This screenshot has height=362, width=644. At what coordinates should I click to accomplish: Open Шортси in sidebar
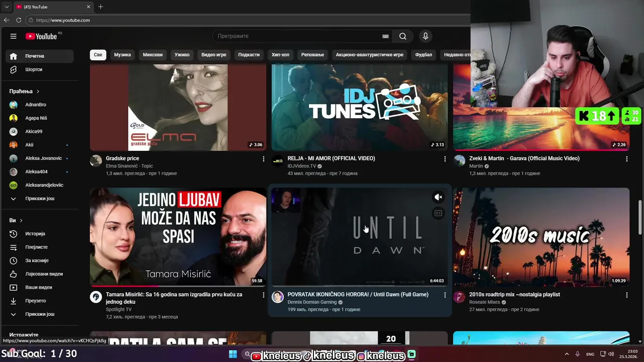tap(40, 69)
